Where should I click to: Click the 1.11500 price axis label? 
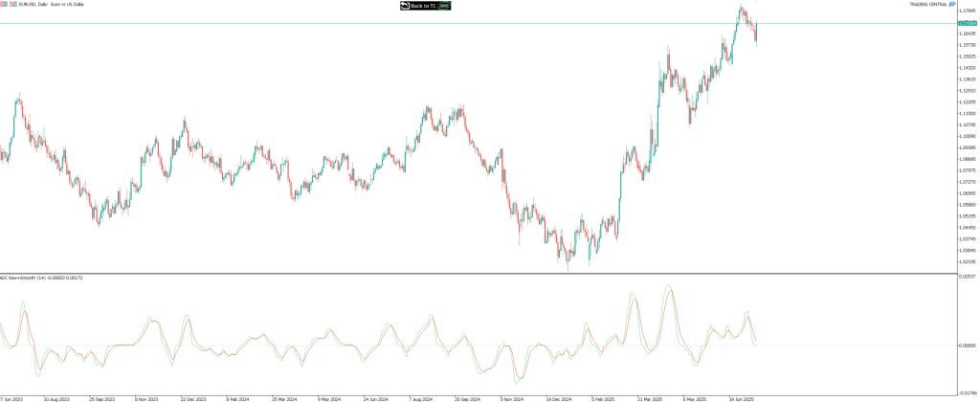pos(967,113)
